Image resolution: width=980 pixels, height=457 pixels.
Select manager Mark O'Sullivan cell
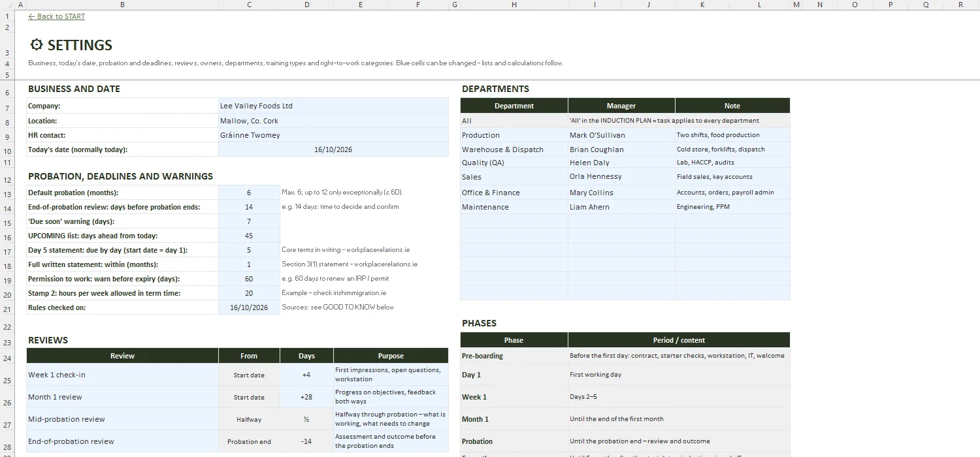pyautogui.click(x=621, y=135)
